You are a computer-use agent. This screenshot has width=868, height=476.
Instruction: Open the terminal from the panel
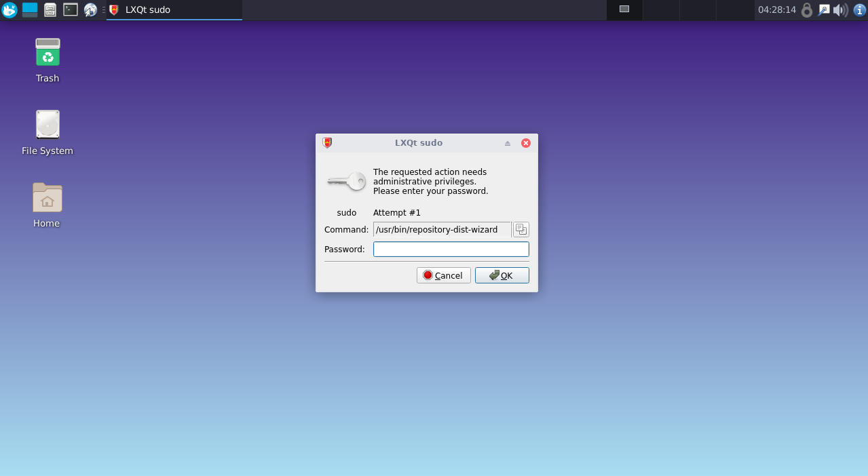click(71, 9)
